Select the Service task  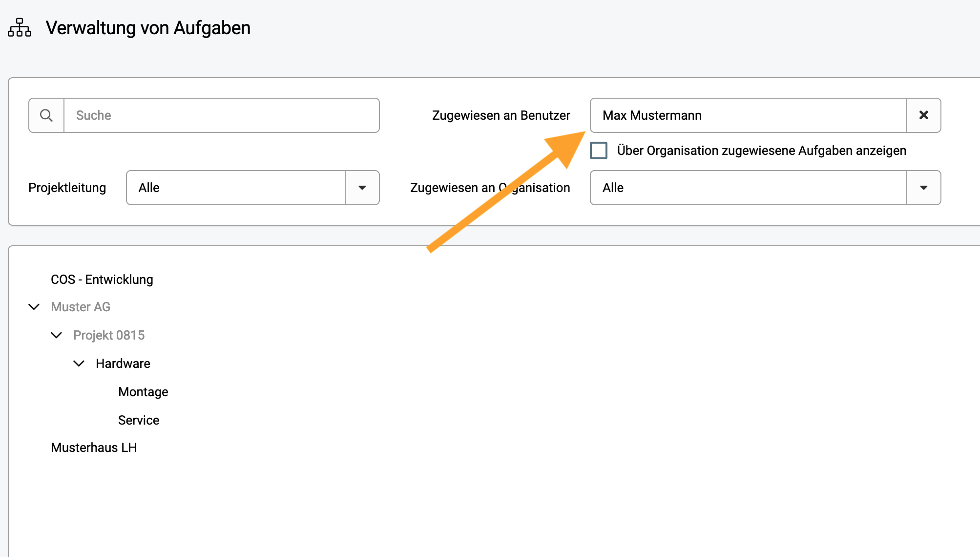[x=139, y=420]
